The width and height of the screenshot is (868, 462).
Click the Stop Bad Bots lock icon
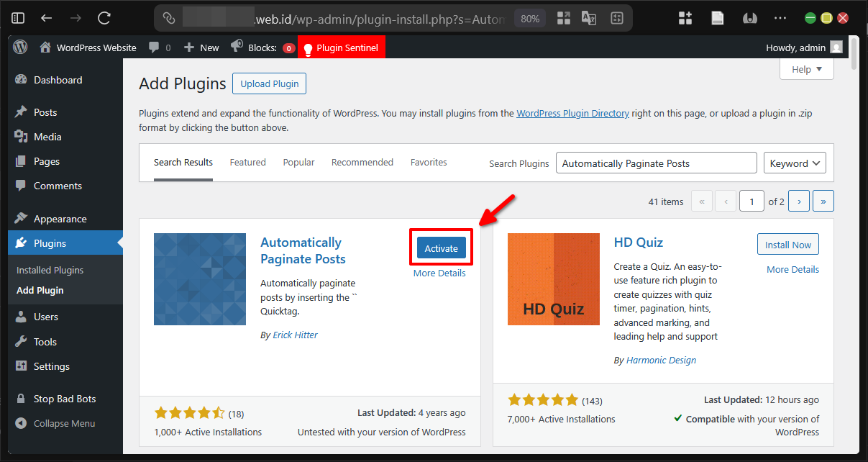tap(22, 398)
